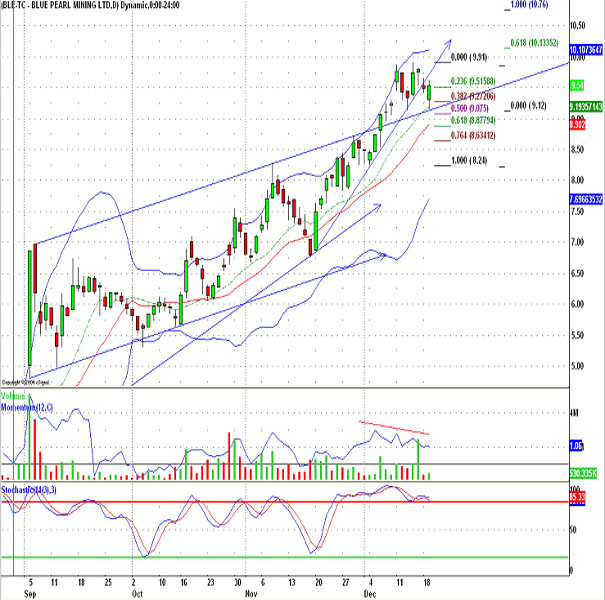
Task: Click the green Volume study label
Action: click(x=13, y=396)
